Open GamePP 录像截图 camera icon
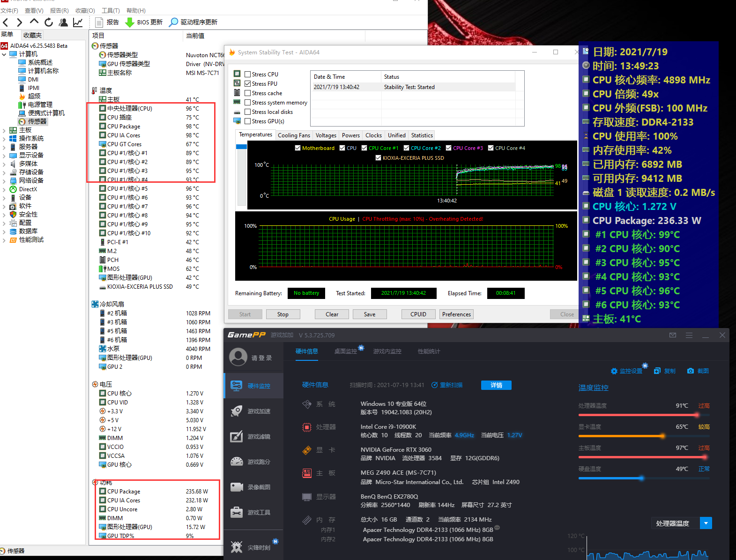 (237, 487)
